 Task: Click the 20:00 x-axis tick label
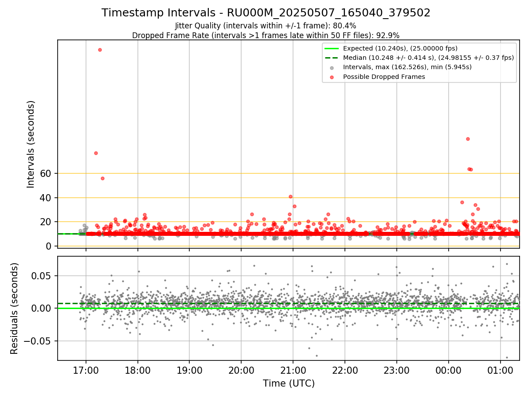point(241,370)
